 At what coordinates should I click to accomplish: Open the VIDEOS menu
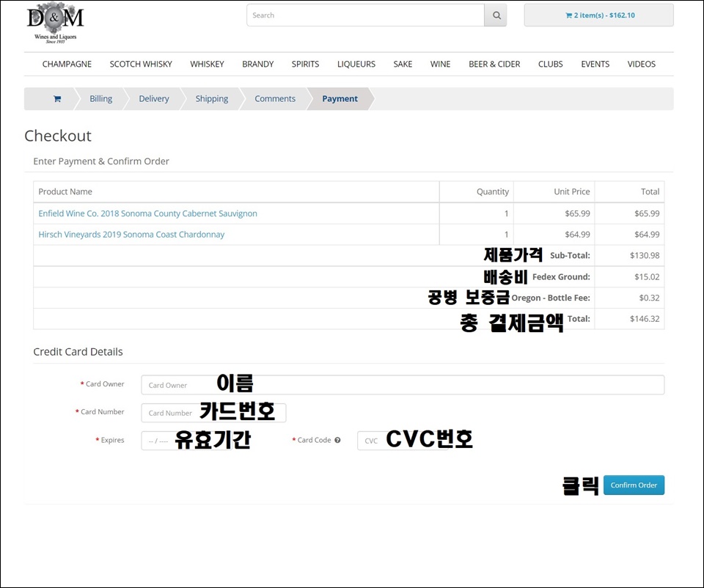[x=642, y=65]
